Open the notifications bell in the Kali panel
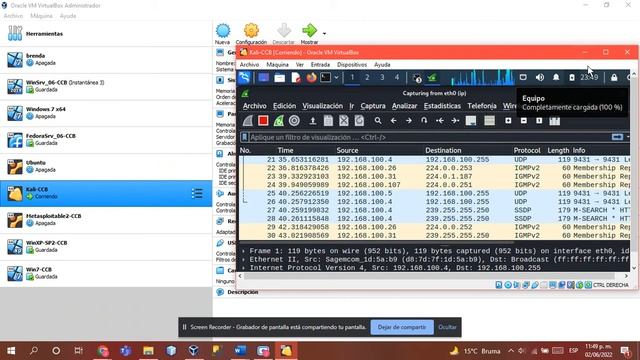 pos(556,78)
